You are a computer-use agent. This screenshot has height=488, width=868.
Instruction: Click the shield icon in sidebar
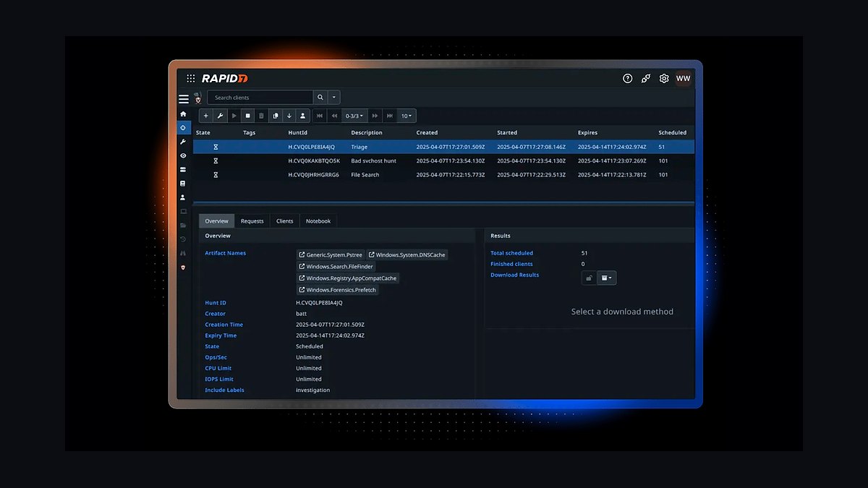coord(183,267)
